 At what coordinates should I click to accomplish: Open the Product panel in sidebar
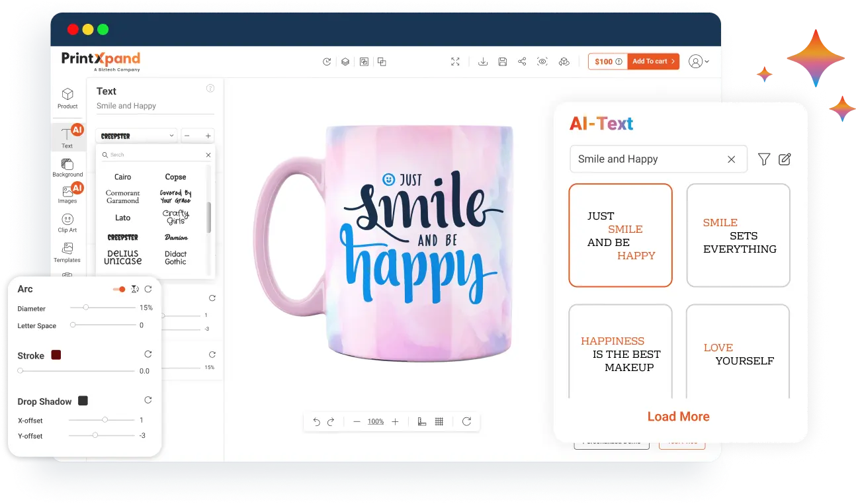67,99
